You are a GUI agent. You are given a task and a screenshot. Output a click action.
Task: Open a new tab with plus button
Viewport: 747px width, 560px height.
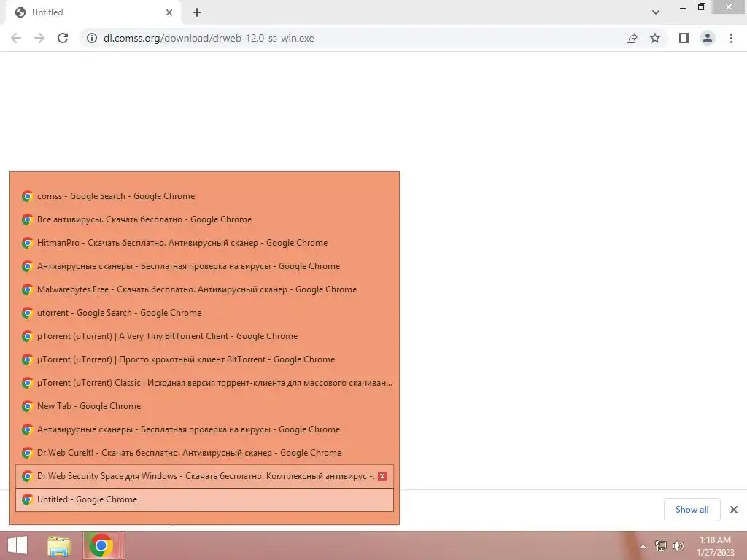tap(197, 12)
